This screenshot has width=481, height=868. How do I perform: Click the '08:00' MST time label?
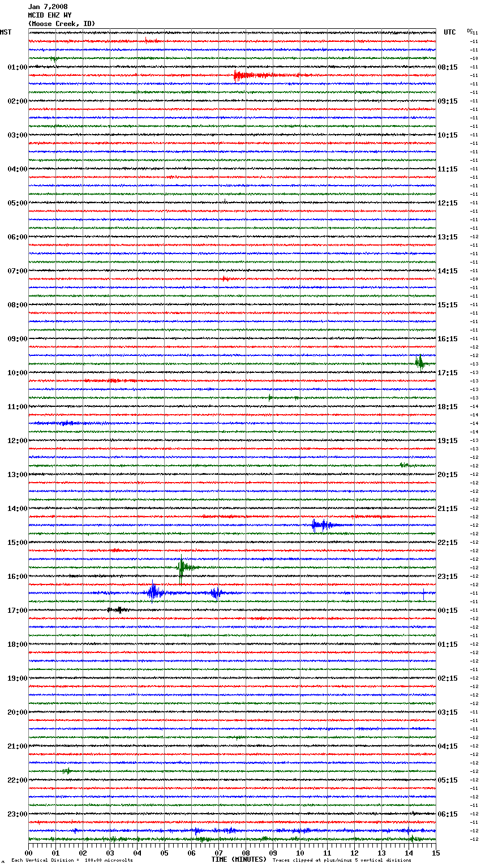(18, 305)
